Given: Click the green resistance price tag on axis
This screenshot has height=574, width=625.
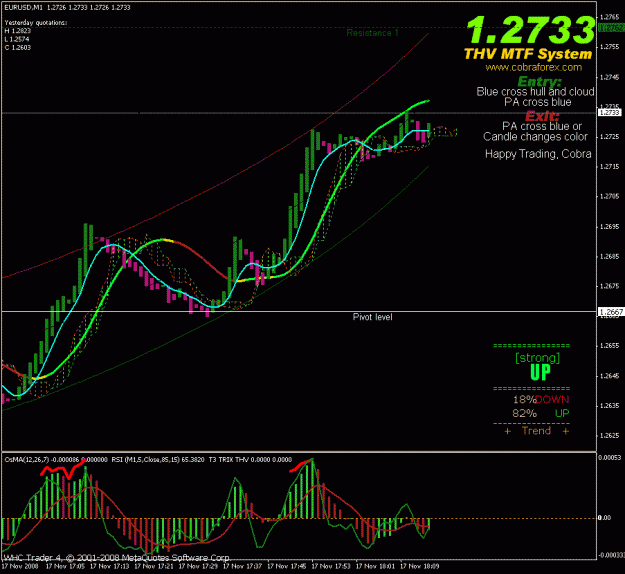Looking at the screenshot, I should coord(611,28).
